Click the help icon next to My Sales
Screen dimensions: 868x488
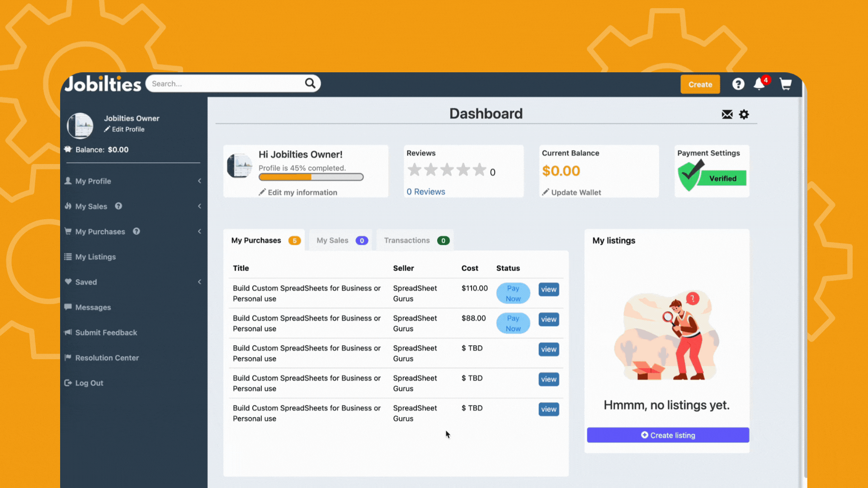118,206
